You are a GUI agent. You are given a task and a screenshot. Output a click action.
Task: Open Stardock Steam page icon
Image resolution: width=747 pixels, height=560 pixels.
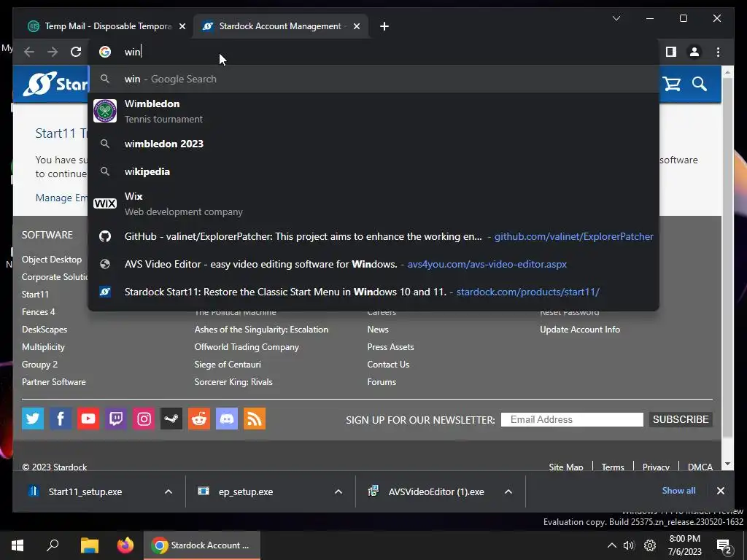(x=171, y=419)
